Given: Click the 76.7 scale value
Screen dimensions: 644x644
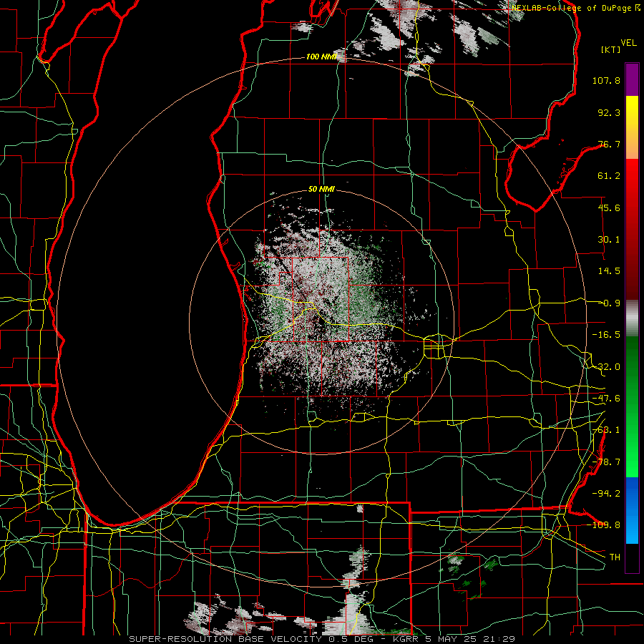Looking at the screenshot, I should pos(609,144).
